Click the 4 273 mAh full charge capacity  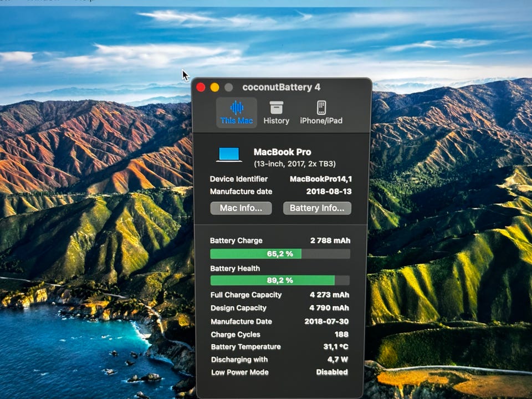pyautogui.click(x=329, y=295)
